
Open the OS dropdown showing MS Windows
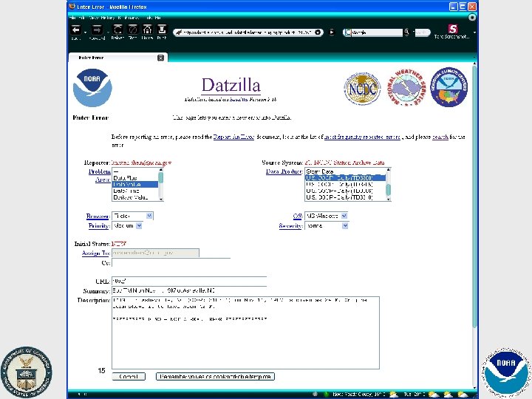pos(326,216)
